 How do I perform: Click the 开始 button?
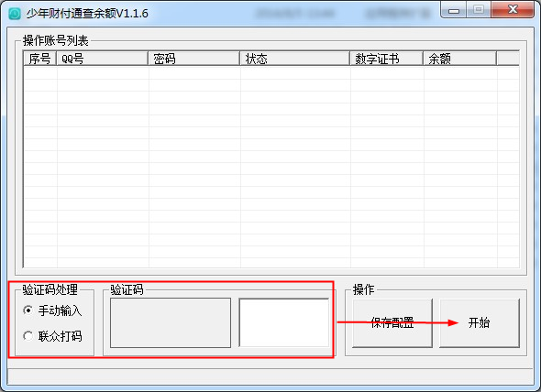click(480, 323)
